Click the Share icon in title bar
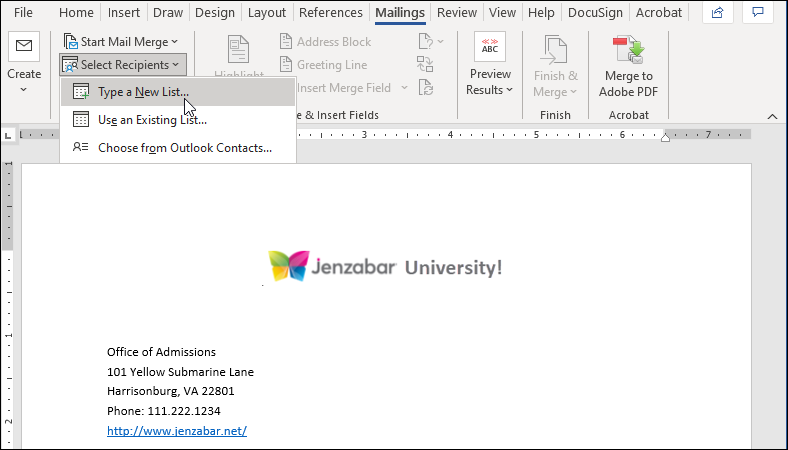 point(716,13)
